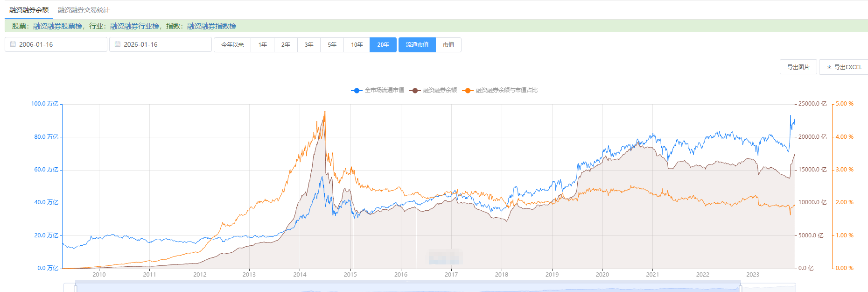This screenshot has width=868, height=292.
Task: Click the start date calendar icon
Action: coord(13,44)
